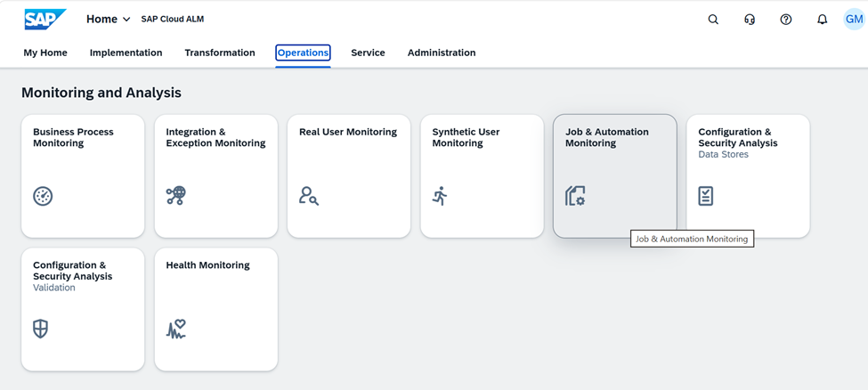The height and width of the screenshot is (390, 868).
Task: Open the Job & Automation Monitoring tile title
Action: [607, 137]
